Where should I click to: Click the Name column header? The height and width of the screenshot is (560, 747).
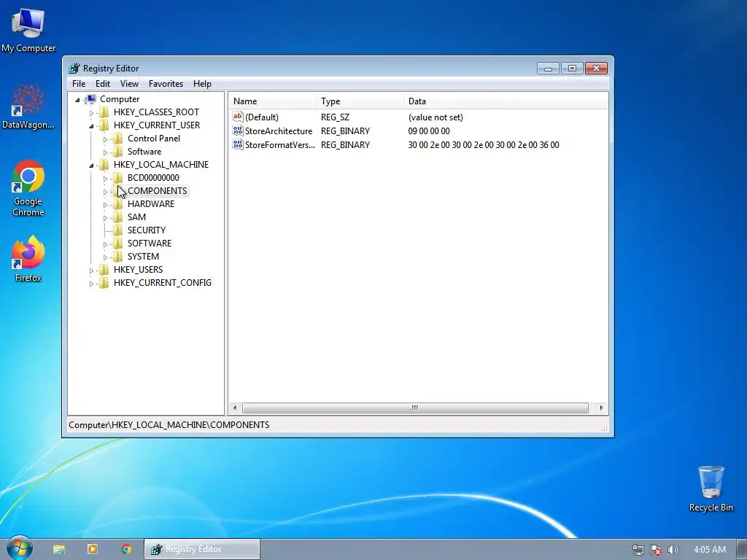click(x=273, y=101)
